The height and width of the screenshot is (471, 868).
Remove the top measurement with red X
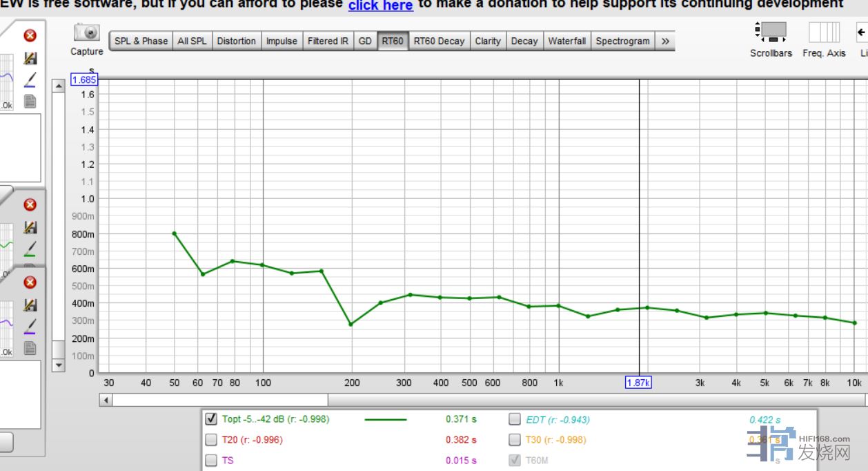[x=30, y=36]
